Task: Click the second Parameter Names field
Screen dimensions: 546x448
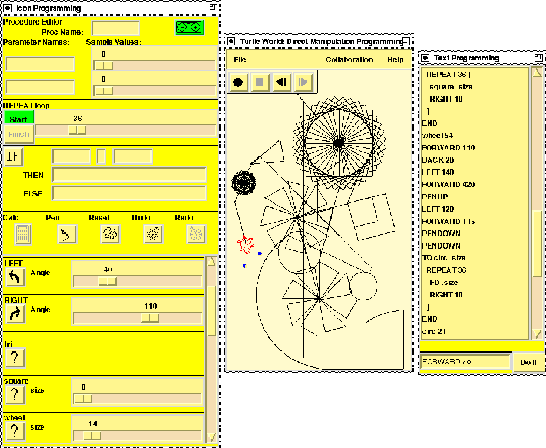Action: (40, 87)
